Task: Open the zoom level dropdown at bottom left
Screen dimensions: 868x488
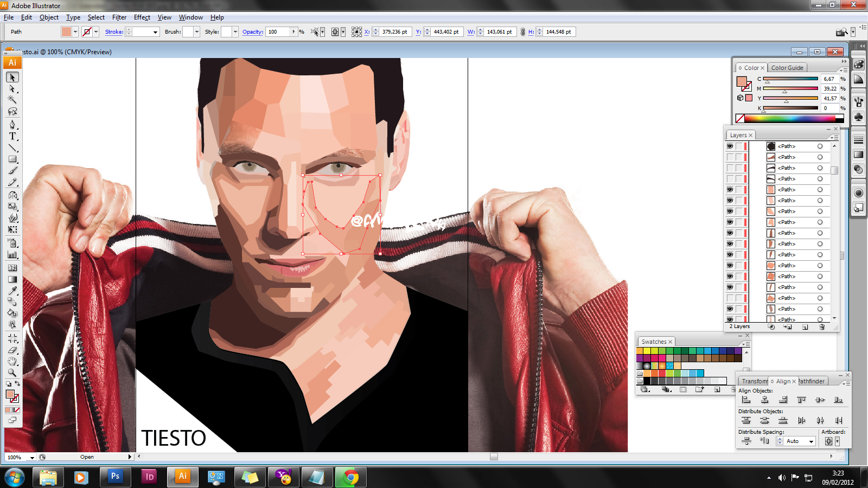Action: [x=32, y=458]
